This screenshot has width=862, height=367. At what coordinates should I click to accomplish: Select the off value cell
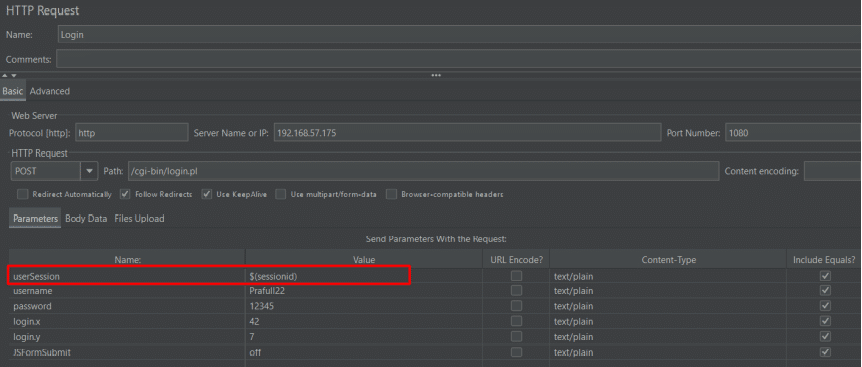point(364,352)
